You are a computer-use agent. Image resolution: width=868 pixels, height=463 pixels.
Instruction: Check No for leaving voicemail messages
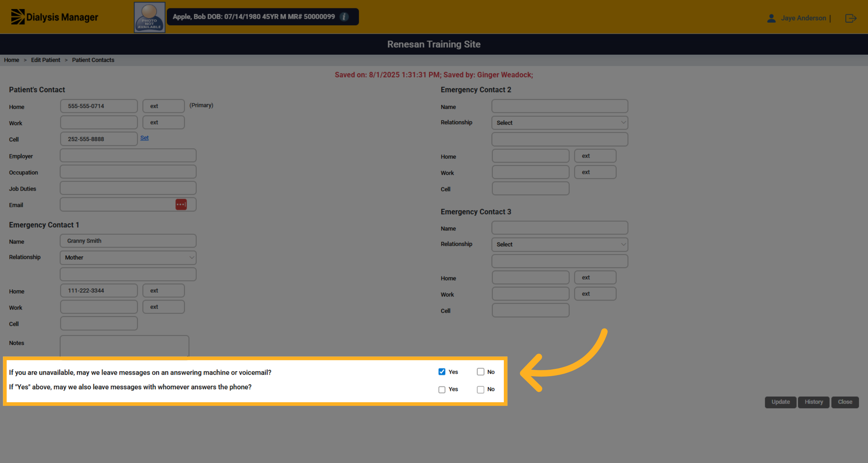coord(480,371)
